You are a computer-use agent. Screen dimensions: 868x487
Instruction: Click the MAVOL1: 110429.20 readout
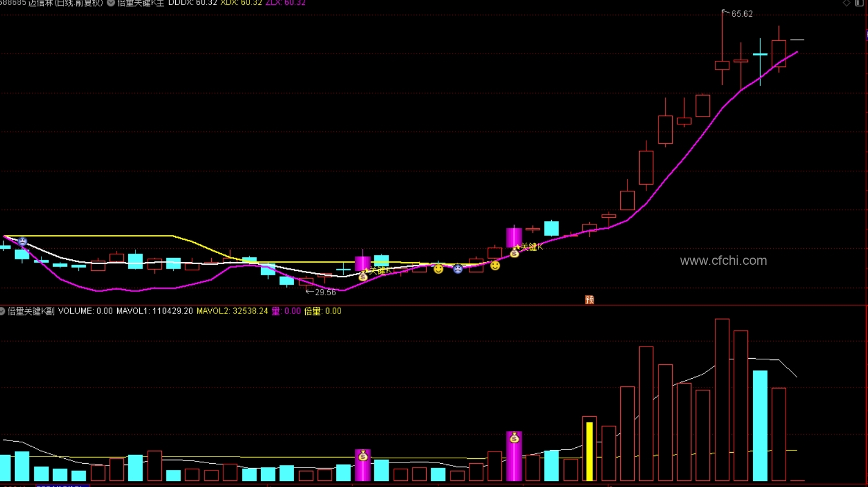coord(155,311)
